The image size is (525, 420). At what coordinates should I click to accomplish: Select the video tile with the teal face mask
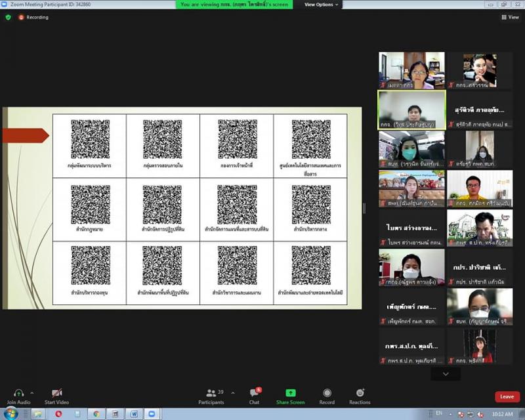pos(412,149)
